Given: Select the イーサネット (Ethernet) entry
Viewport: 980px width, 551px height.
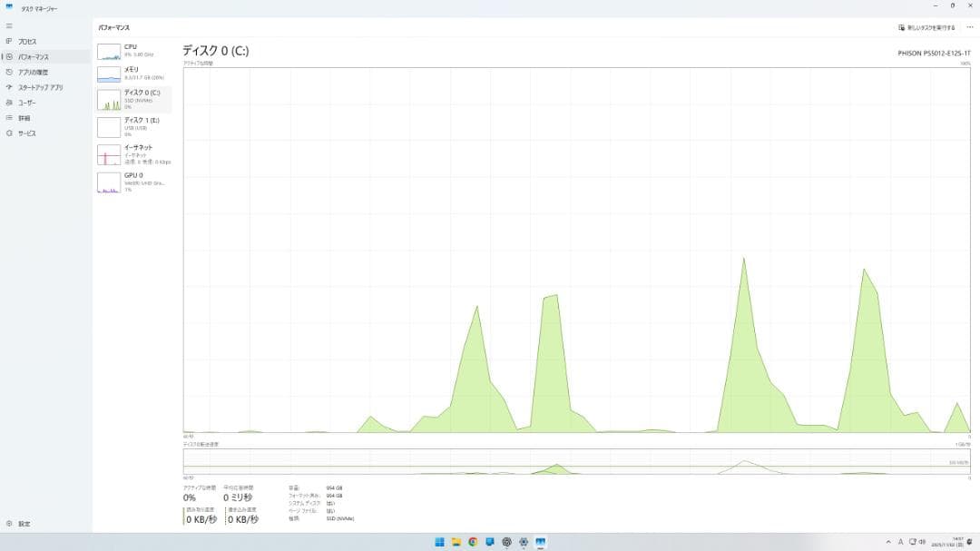Looking at the screenshot, I should point(133,153).
